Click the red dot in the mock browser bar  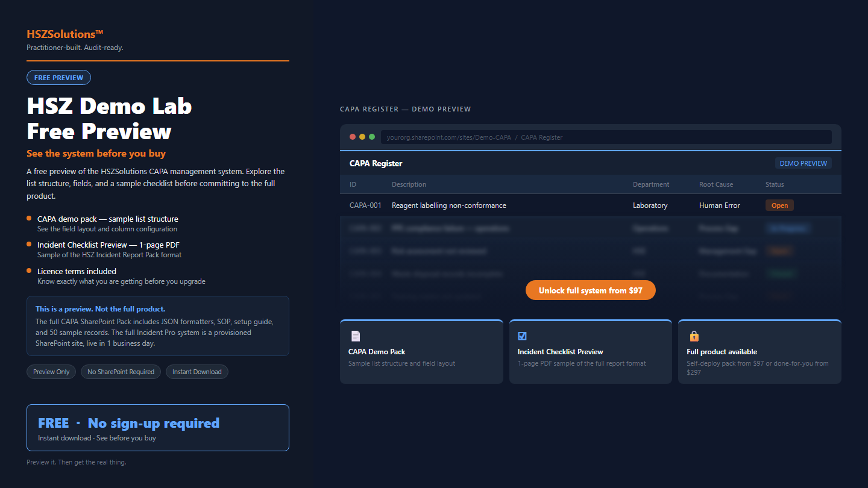(x=353, y=137)
